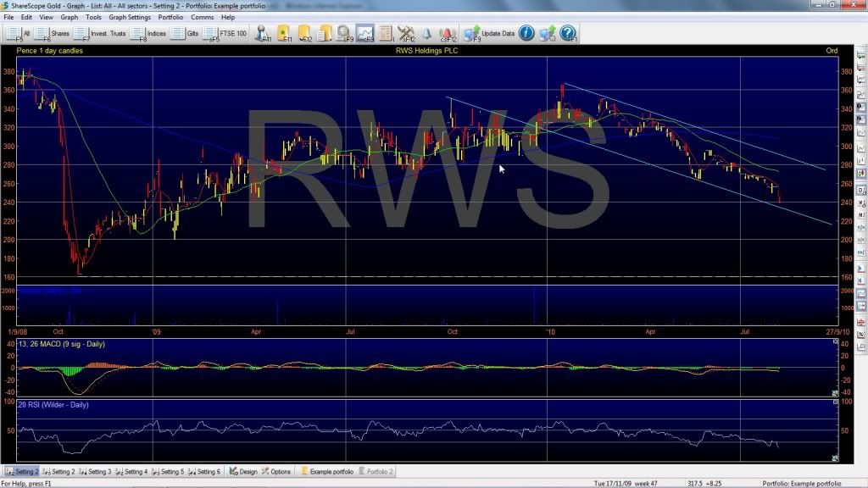Open the Help menu

point(228,17)
